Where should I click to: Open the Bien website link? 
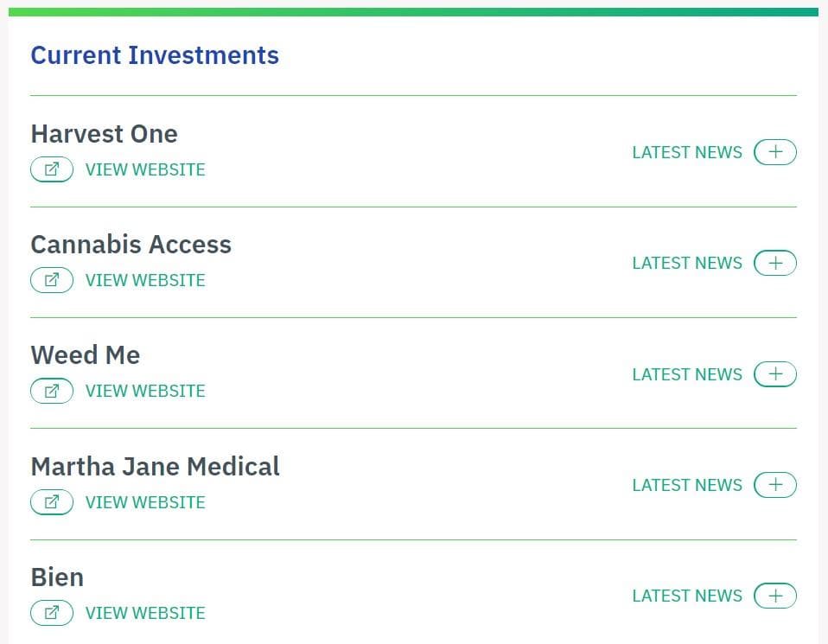(145, 613)
